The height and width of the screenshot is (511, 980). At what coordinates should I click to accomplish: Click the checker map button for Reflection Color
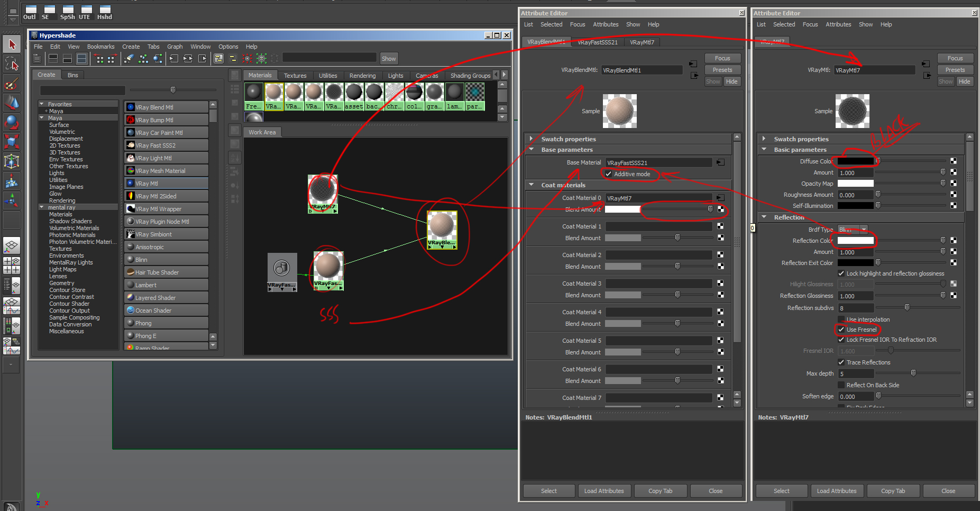coord(954,241)
